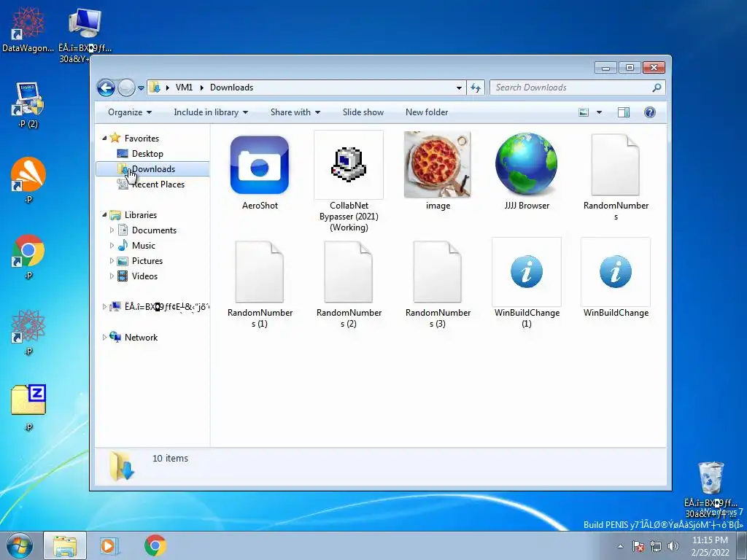
Task: Click VM1 in the address breadcrumb
Action: pos(184,87)
